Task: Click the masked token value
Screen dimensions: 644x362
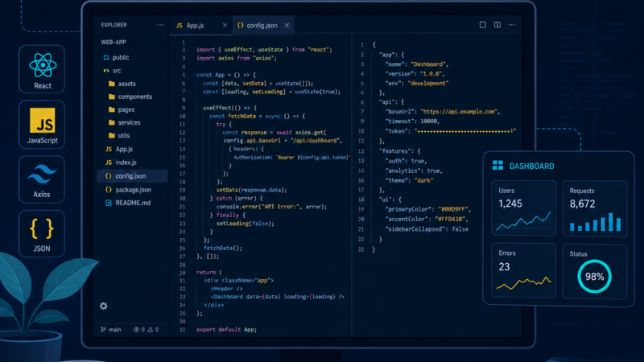Action: [x=466, y=131]
